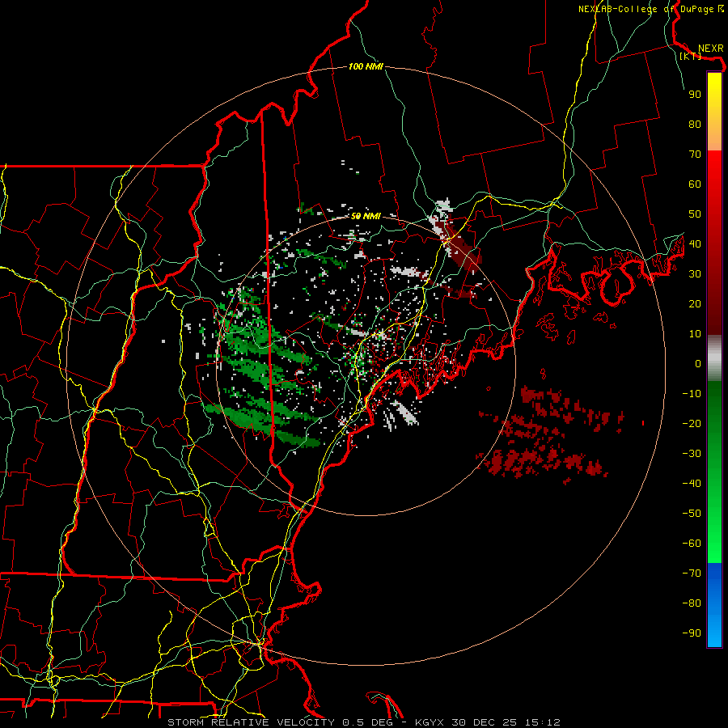728x728 pixels.
Task: Select the 50 value on velocity scale
Action: (x=695, y=214)
